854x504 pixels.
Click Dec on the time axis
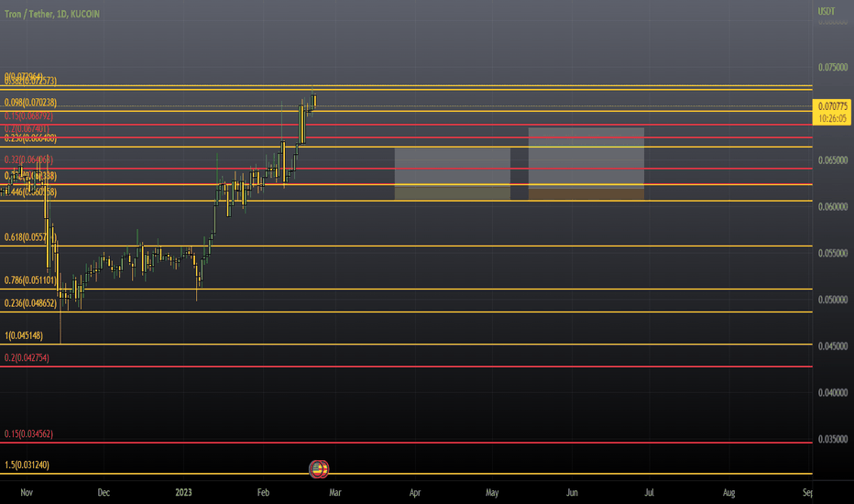coord(104,493)
